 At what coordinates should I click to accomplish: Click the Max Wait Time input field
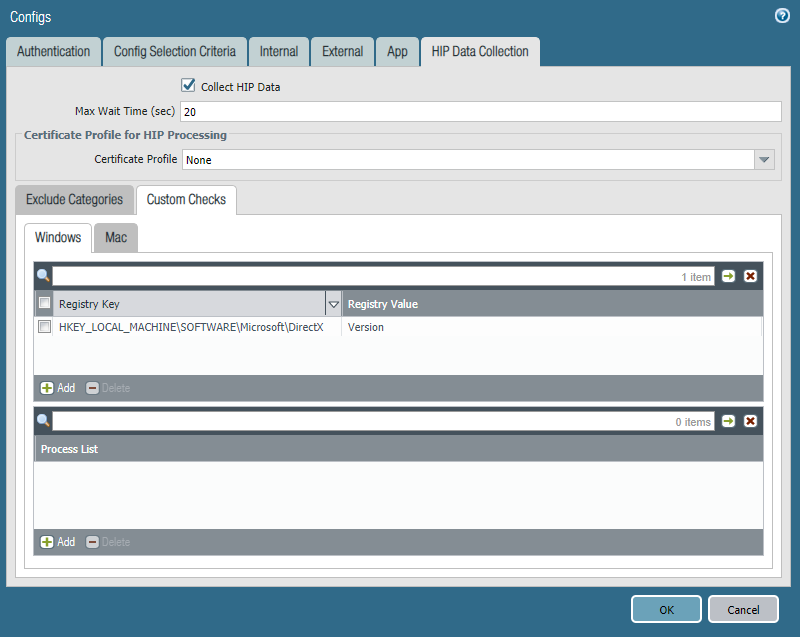[x=480, y=112]
